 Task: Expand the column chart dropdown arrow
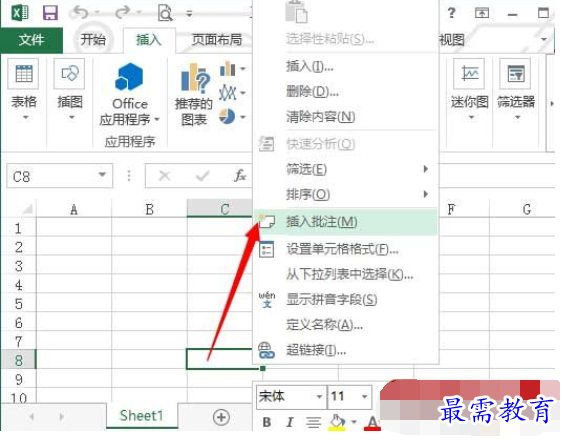click(243, 68)
